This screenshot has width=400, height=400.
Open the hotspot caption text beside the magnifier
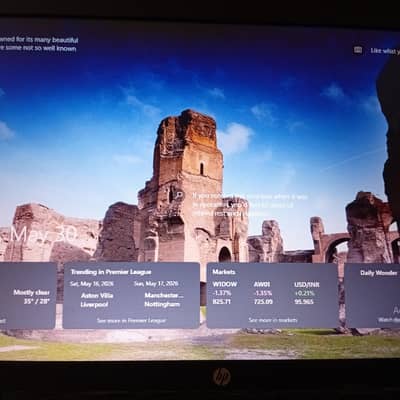249,204
